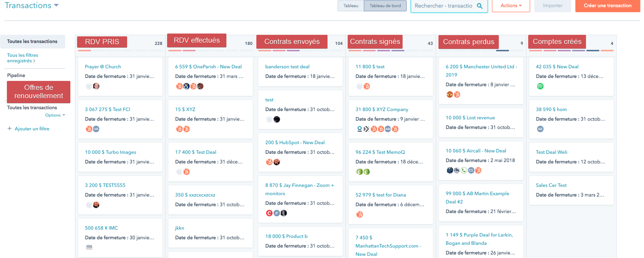Click the AM avatar on 31 800 $ XYZ Company

387,129
